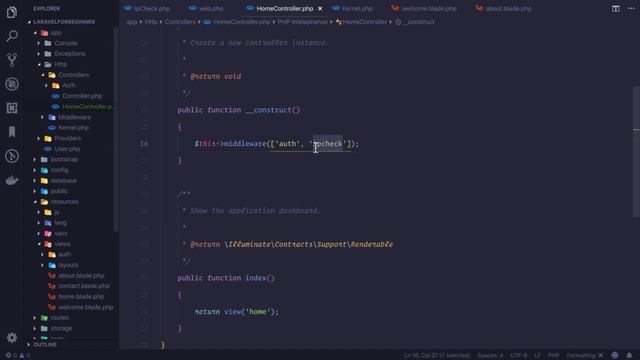The image size is (640, 360).
Task: Click the Controllers breadcrumb segment
Action: coord(180,22)
